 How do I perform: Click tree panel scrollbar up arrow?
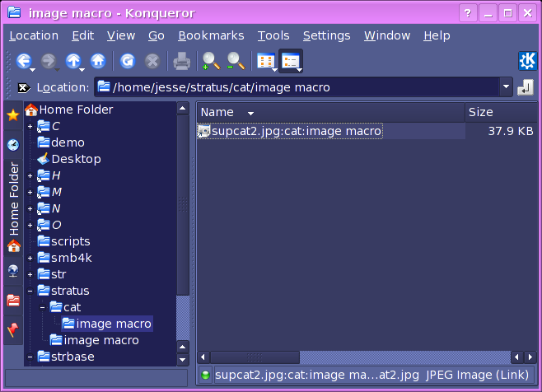[x=183, y=109]
